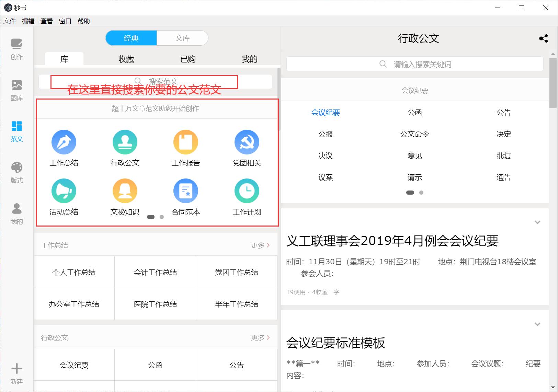Collapse the 义工联理事会 meeting minutes preview

coord(537,222)
